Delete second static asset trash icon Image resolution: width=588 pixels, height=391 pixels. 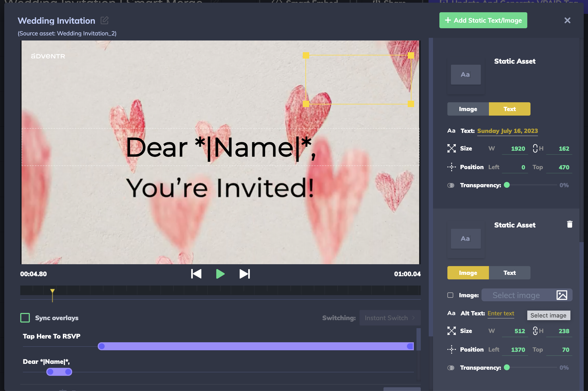(x=570, y=224)
